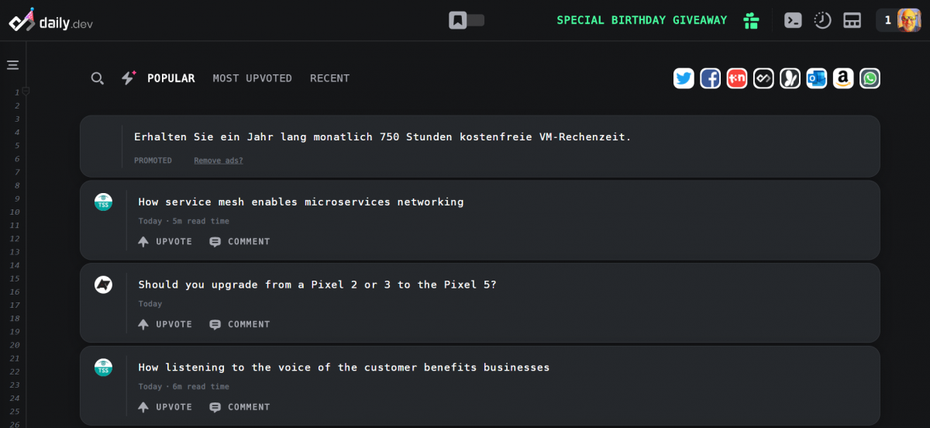Comment on the voice of customer article
930x428 pixels.
click(240, 407)
